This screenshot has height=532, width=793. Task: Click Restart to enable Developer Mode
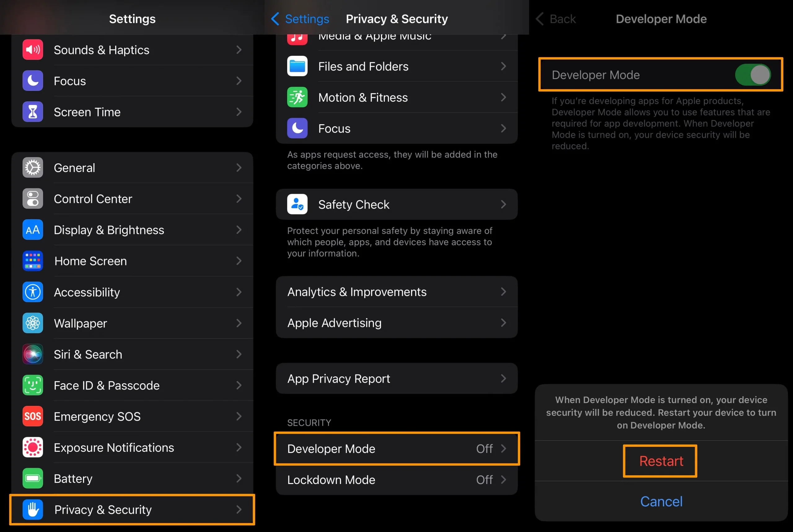pyautogui.click(x=661, y=460)
